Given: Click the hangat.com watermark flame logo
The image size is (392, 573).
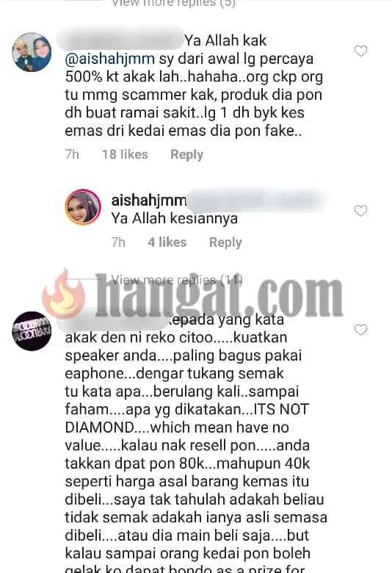Looking at the screenshot, I should [65, 295].
